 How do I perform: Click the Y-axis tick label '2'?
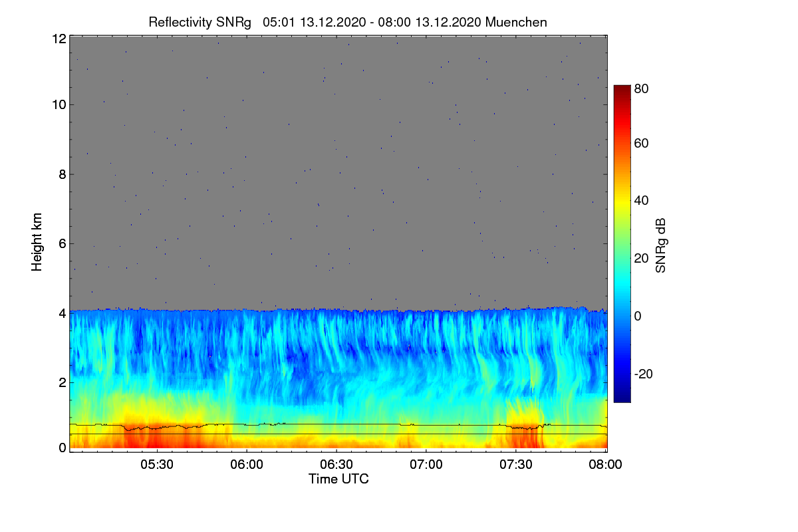tap(63, 382)
